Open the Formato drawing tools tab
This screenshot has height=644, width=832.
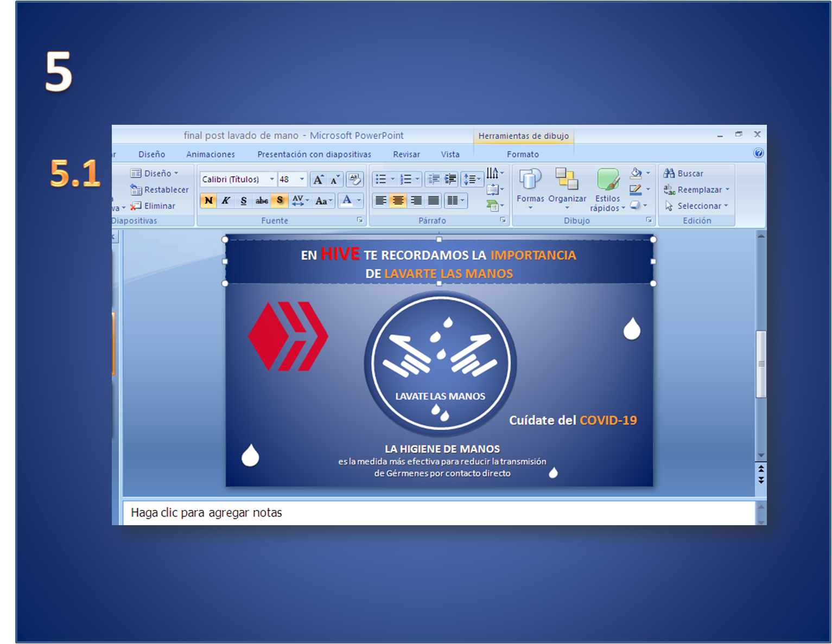tap(523, 155)
